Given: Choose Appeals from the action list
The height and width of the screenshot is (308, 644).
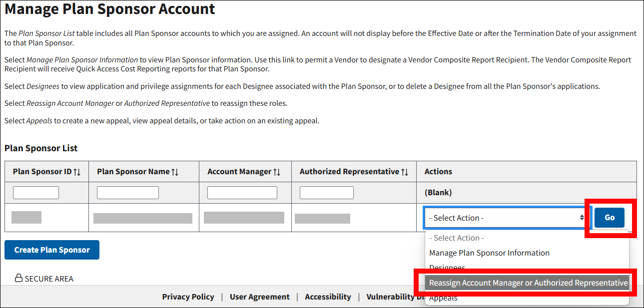Looking at the screenshot, I should [x=443, y=299].
